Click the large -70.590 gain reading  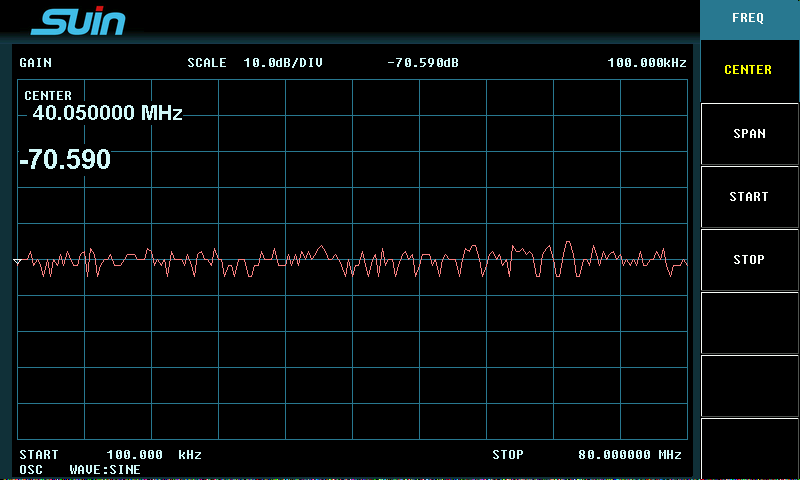click(66, 160)
